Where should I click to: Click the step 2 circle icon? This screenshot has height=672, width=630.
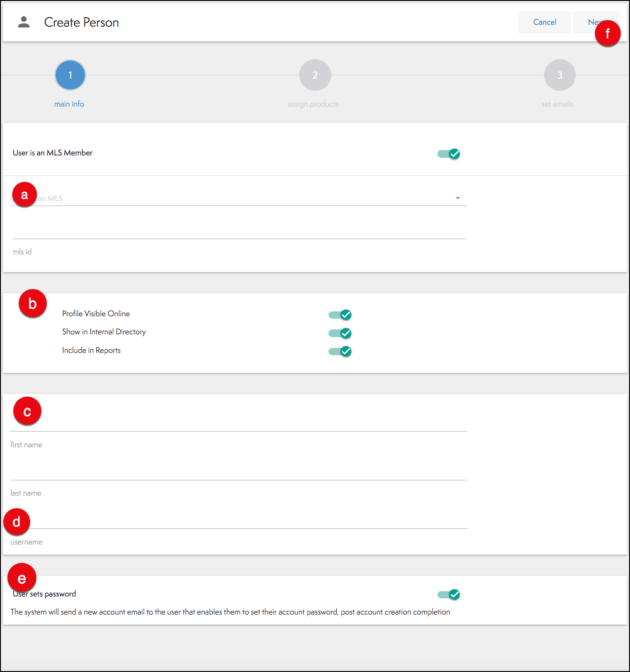(315, 75)
